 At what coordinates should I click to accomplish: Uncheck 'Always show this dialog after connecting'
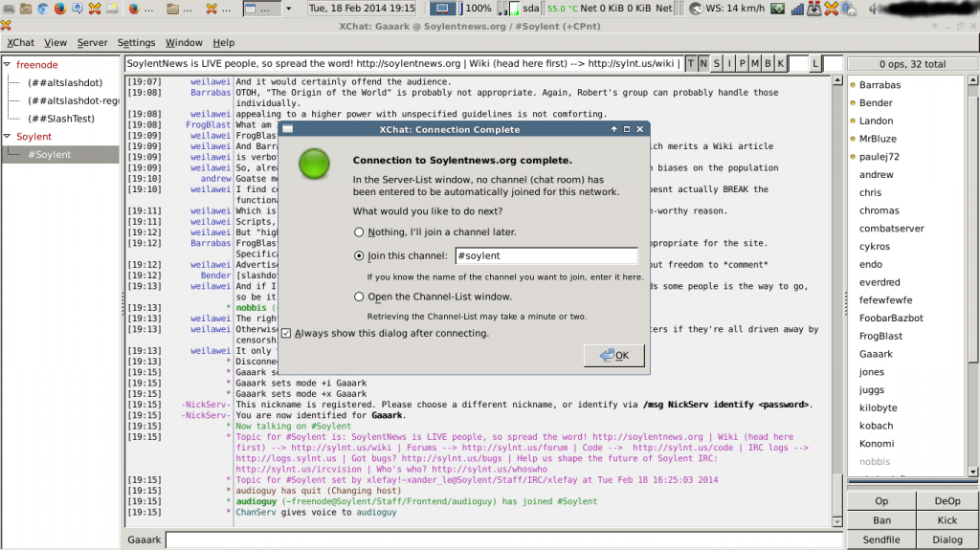pyautogui.click(x=286, y=334)
